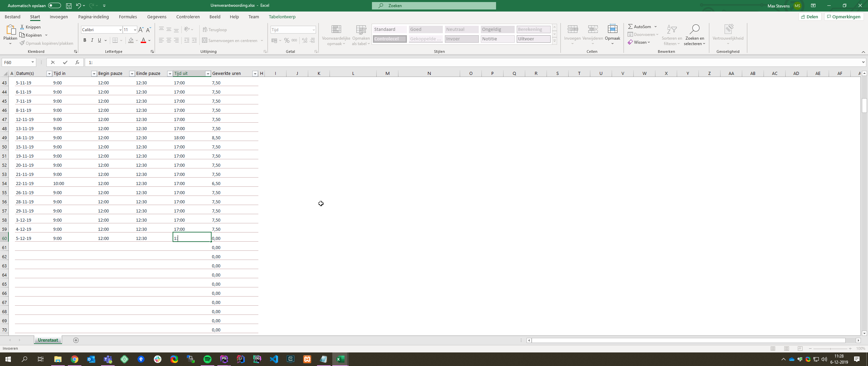This screenshot has width=868, height=366.
Task: Click the Undo arrow icon
Action: pyautogui.click(x=78, y=5)
